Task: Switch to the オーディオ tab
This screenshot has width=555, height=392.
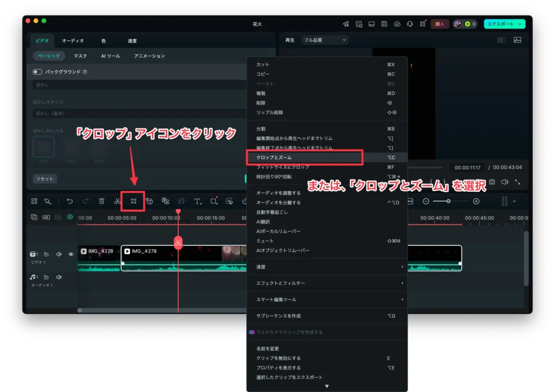Action: pos(73,41)
